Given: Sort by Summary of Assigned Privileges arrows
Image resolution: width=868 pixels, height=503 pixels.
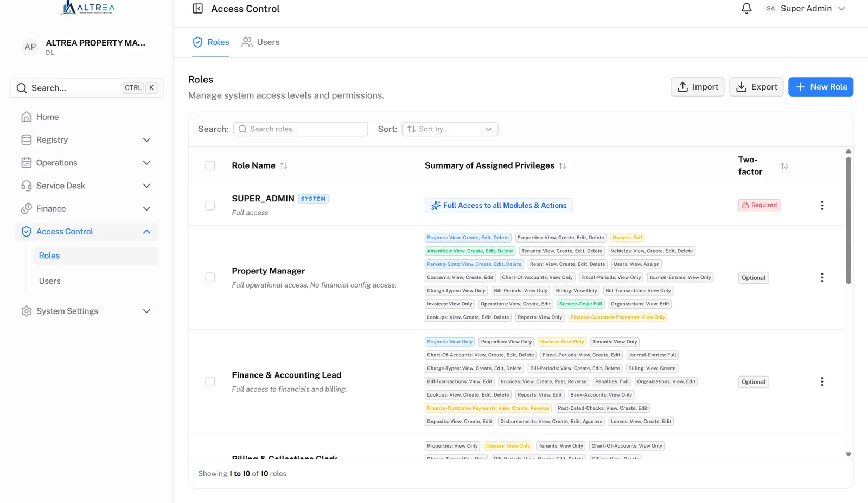Looking at the screenshot, I should pyautogui.click(x=562, y=166).
